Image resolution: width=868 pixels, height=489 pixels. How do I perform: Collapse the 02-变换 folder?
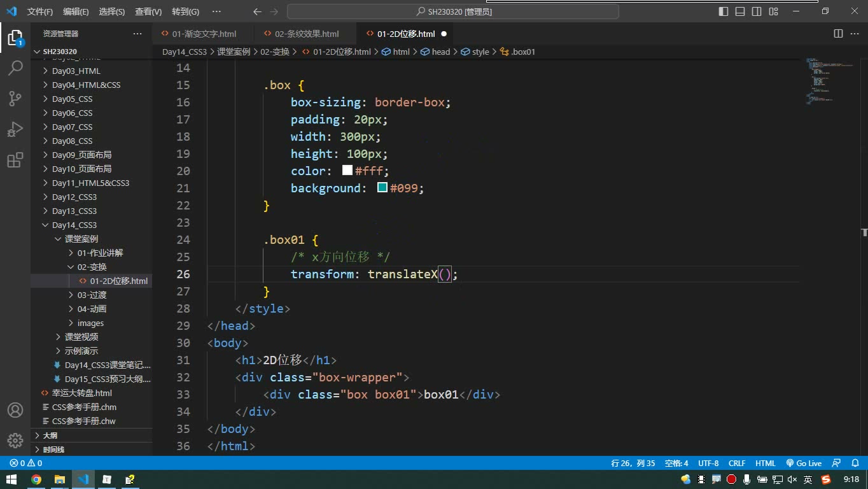point(91,267)
